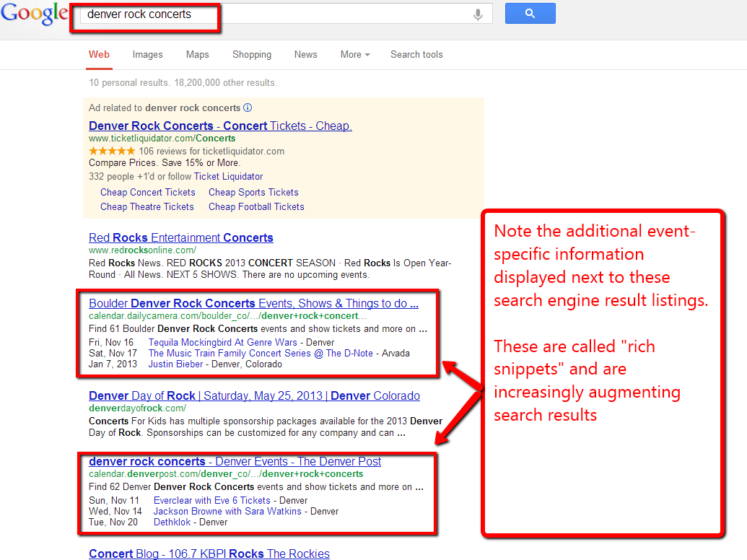The width and height of the screenshot is (747, 560).
Task: Open the News tab
Action: 305,55
